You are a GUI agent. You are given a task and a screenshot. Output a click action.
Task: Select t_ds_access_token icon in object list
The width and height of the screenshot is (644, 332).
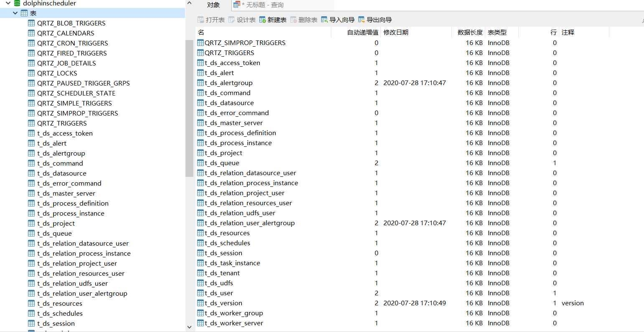[x=200, y=63]
